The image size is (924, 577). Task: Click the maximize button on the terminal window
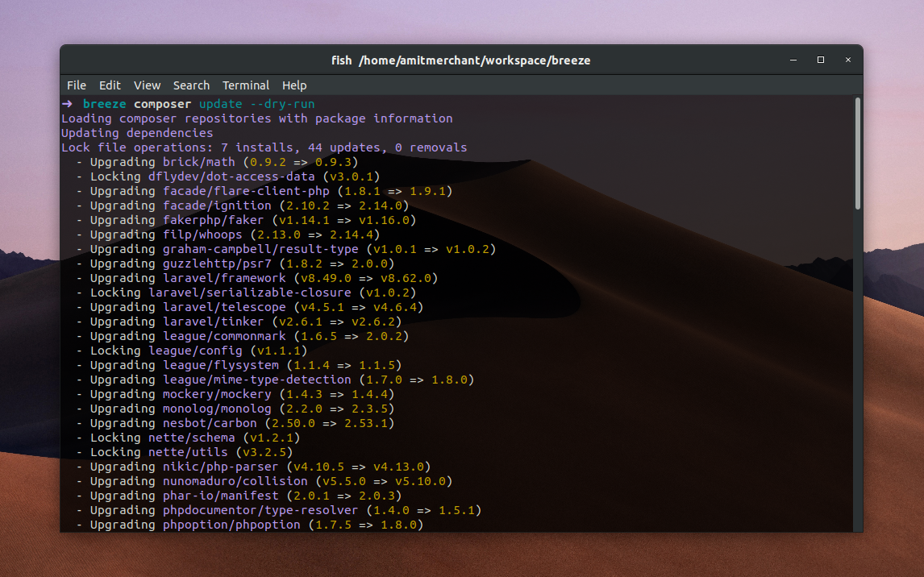820,60
